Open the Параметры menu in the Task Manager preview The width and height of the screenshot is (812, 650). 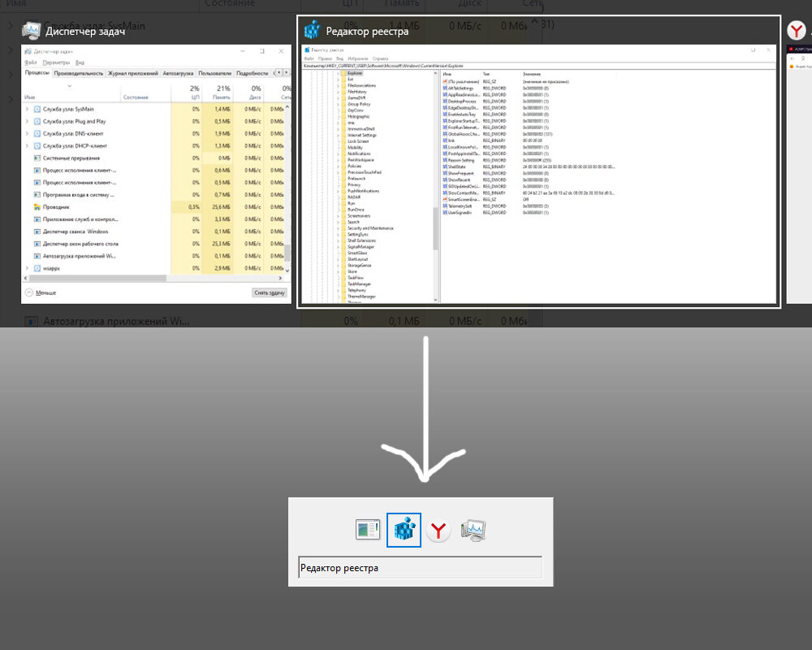pyautogui.click(x=56, y=63)
